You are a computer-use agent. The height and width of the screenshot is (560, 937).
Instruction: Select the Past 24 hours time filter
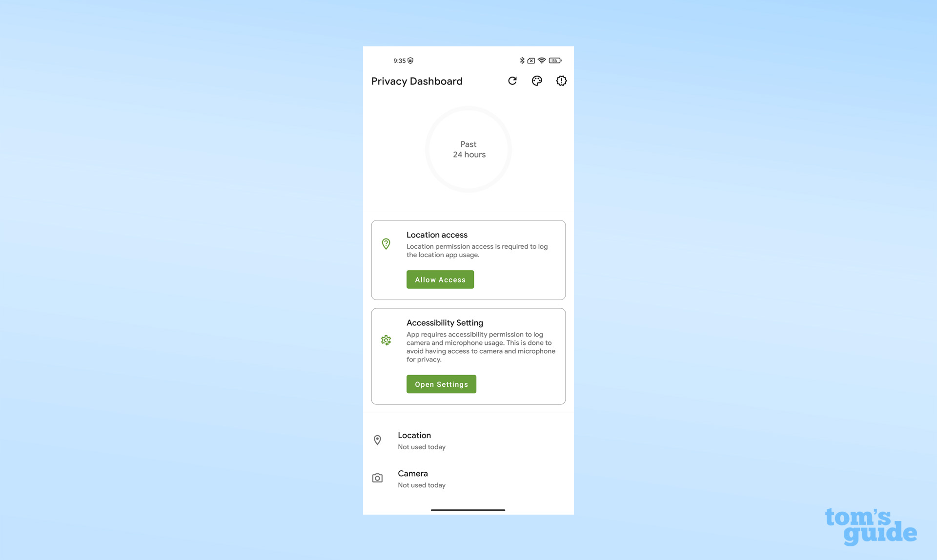click(469, 149)
